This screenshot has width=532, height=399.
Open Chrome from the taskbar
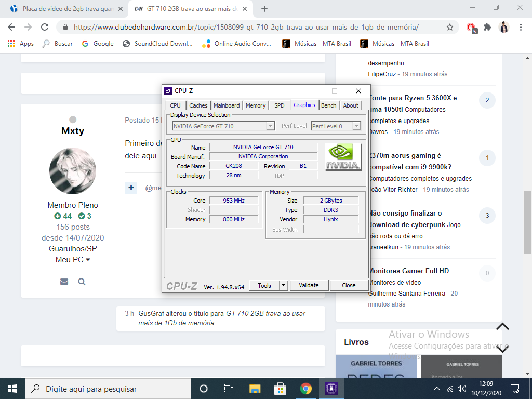[x=305, y=389]
